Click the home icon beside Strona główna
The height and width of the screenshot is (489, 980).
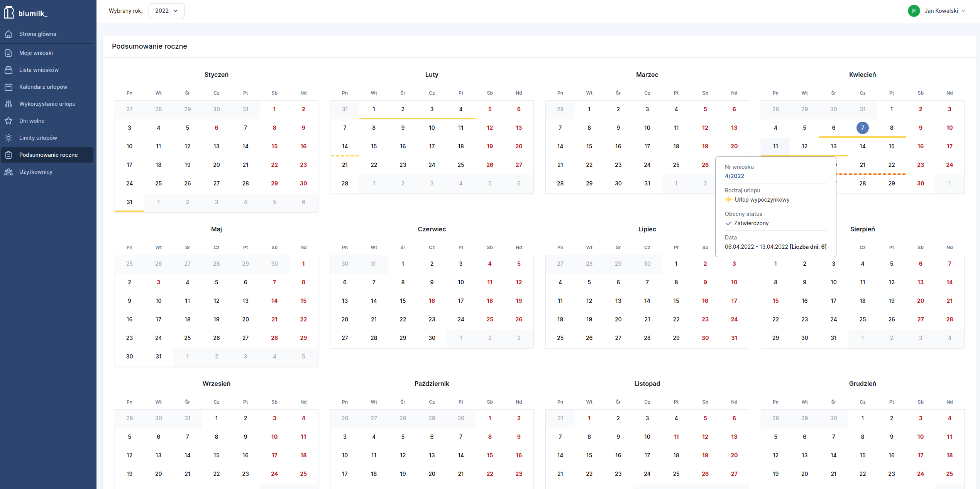pyautogui.click(x=8, y=34)
